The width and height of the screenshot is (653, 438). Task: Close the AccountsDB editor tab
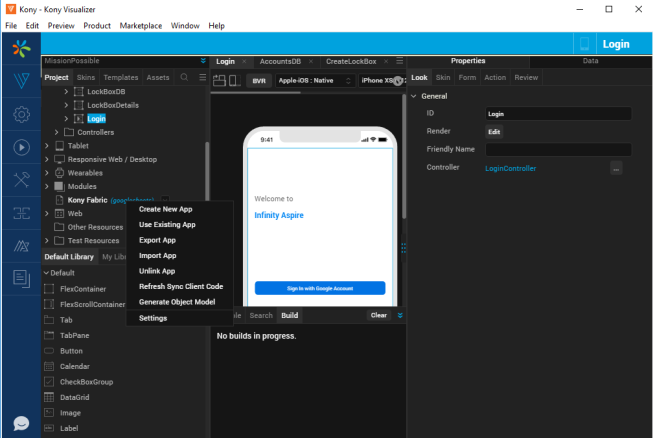coord(311,61)
